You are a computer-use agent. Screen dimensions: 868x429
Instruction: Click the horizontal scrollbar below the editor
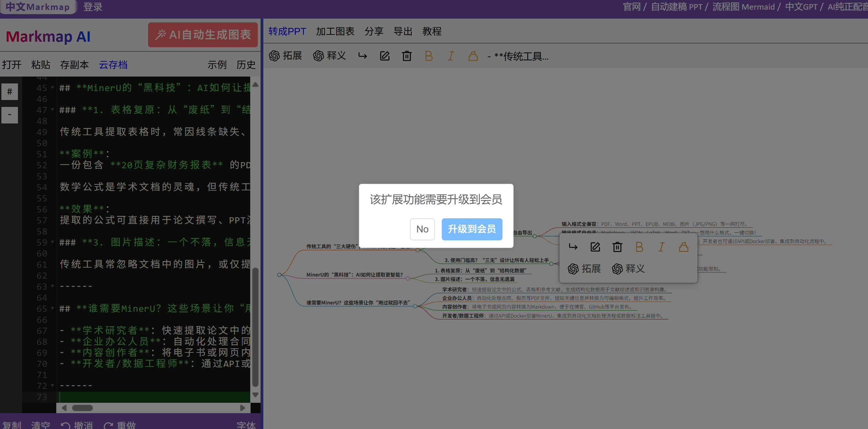pos(83,408)
